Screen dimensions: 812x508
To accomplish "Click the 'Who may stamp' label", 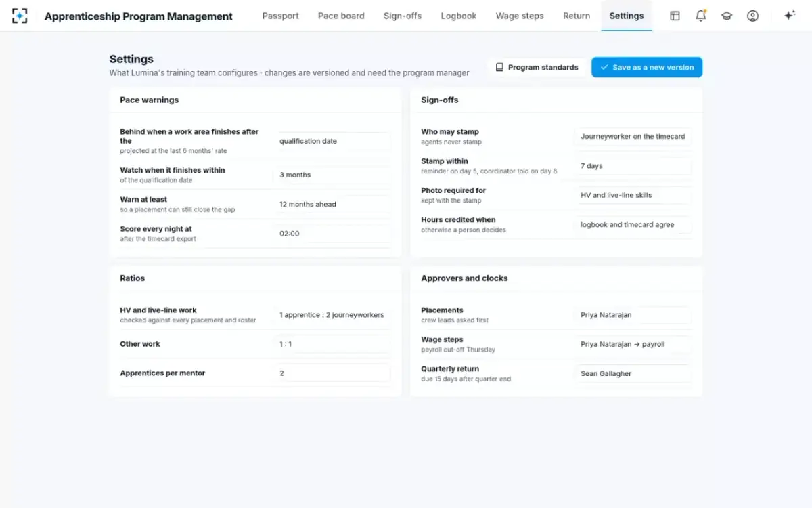I will (450, 132).
